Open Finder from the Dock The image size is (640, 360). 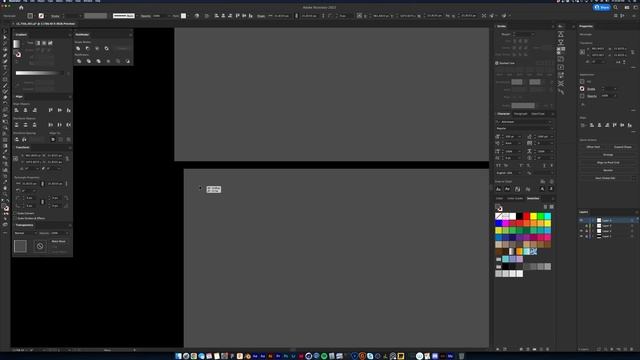click(178, 356)
